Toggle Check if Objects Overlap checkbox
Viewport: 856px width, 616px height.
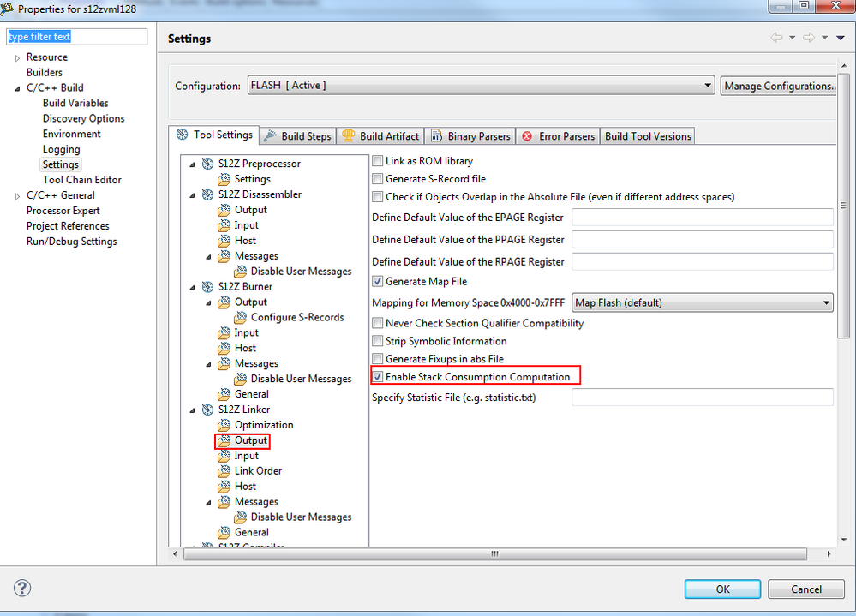coord(377,197)
